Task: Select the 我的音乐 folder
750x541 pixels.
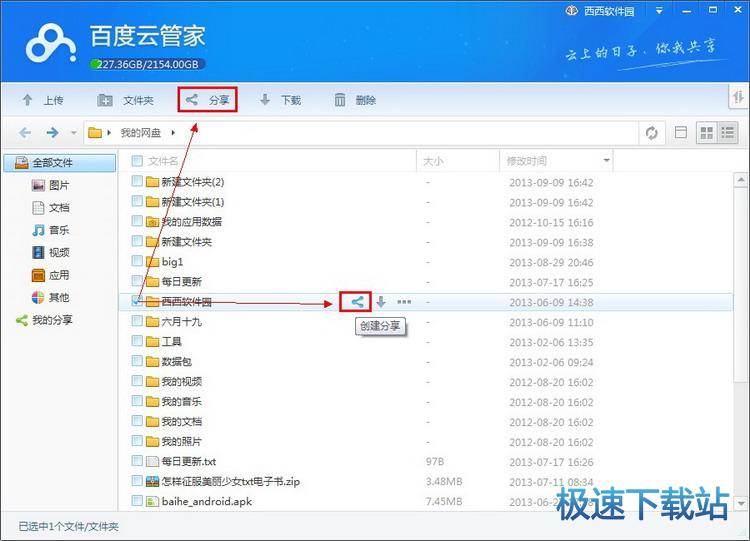Action: [x=182, y=402]
